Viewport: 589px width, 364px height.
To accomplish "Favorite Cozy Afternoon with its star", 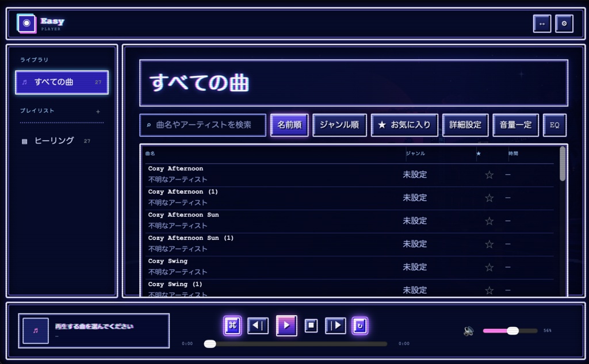I will (x=489, y=175).
